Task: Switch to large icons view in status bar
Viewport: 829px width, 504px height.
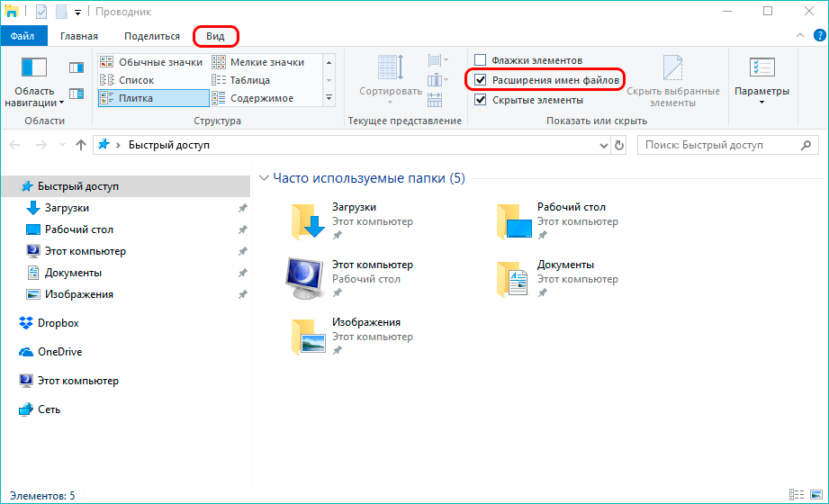Action: point(816,495)
